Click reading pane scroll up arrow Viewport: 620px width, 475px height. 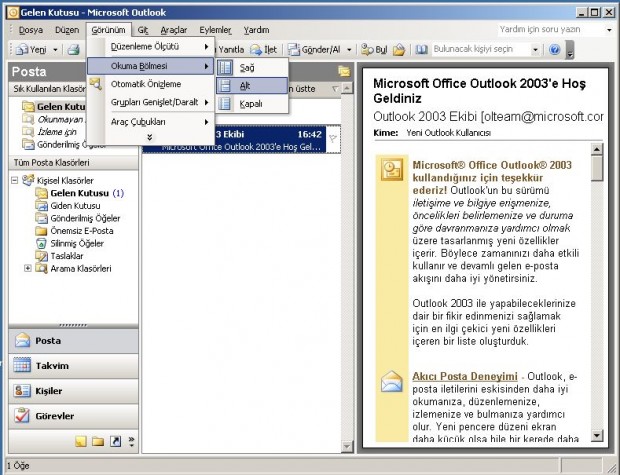click(x=597, y=149)
